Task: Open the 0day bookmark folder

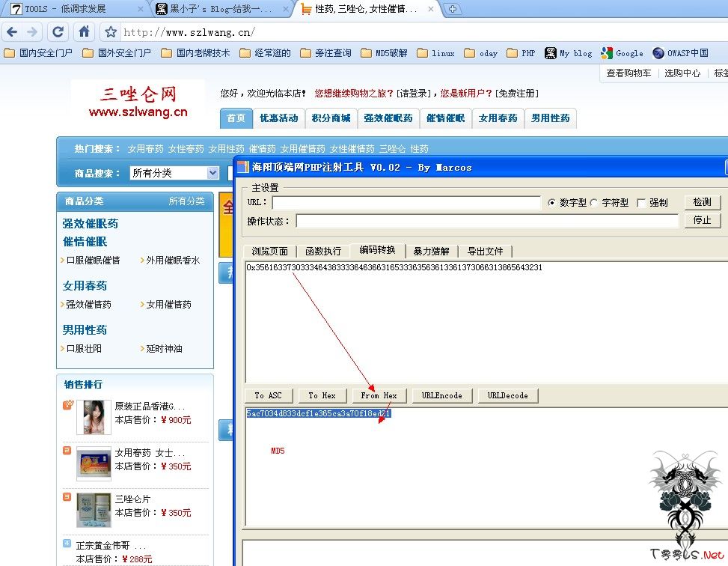Action: 480,53
